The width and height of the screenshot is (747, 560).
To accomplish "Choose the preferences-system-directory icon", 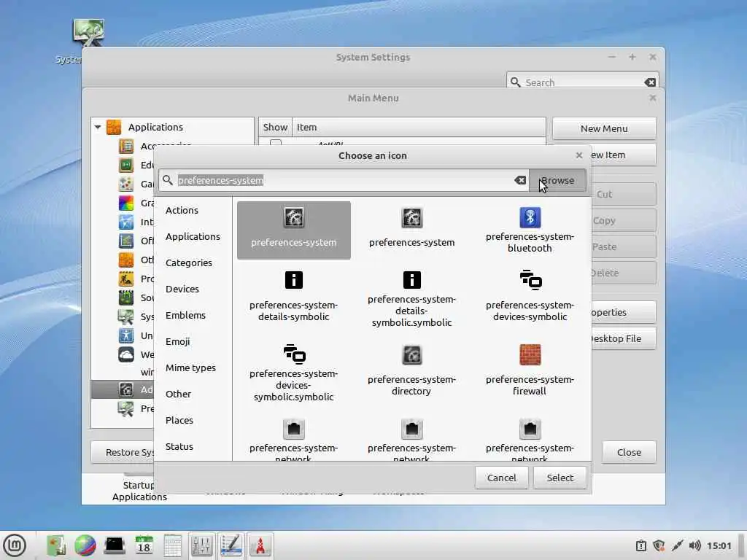I will tap(411, 370).
